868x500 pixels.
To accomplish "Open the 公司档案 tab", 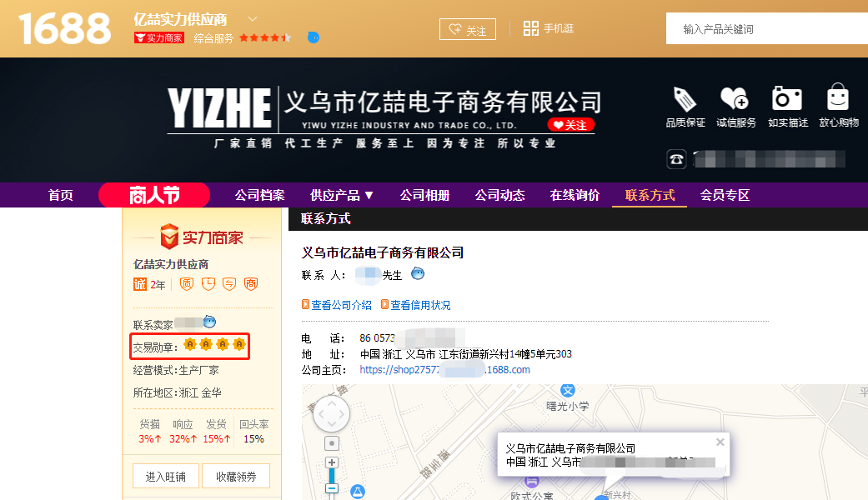I will 259,195.
